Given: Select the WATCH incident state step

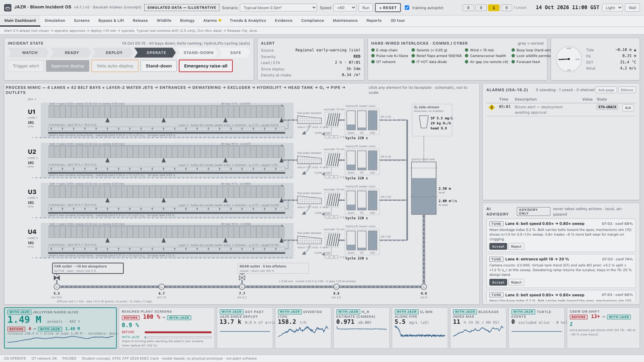Looking at the screenshot, I should (29, 53).
